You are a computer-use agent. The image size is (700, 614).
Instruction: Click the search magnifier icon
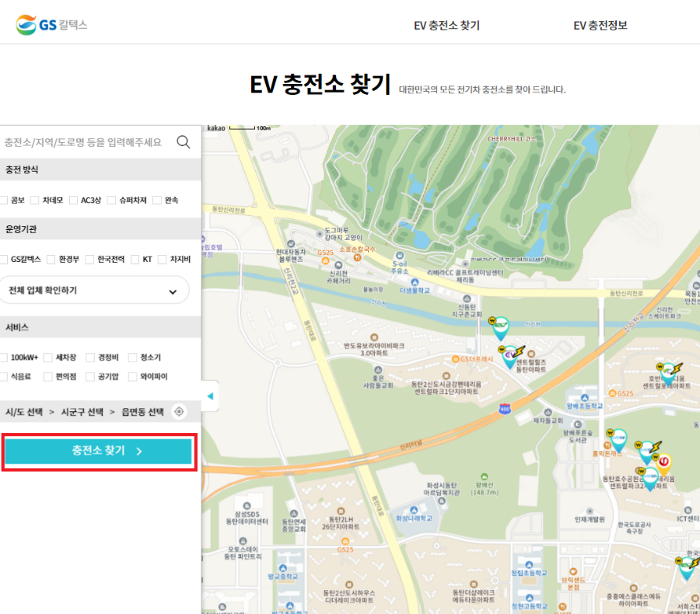[x=184, y=141]
